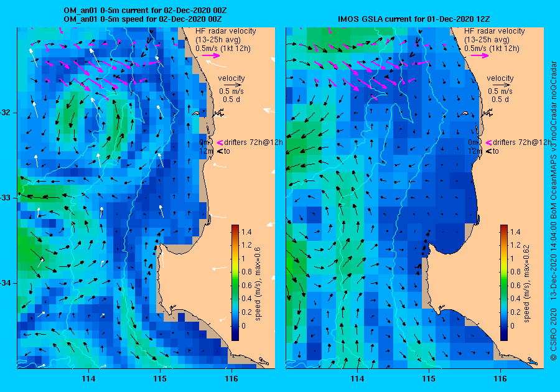
Task: Click the black velocity legend arrow, left map
Action: click(x=233, y=85)
